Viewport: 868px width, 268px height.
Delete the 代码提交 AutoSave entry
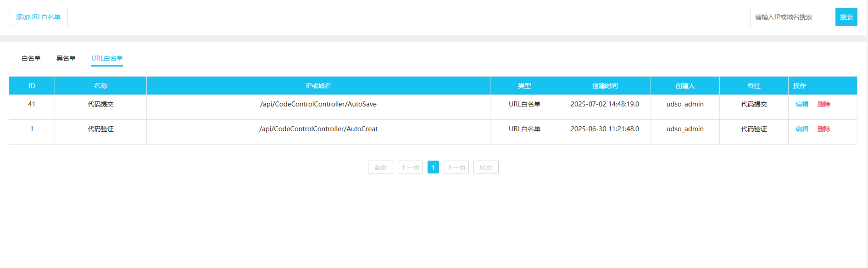[823, 104]
